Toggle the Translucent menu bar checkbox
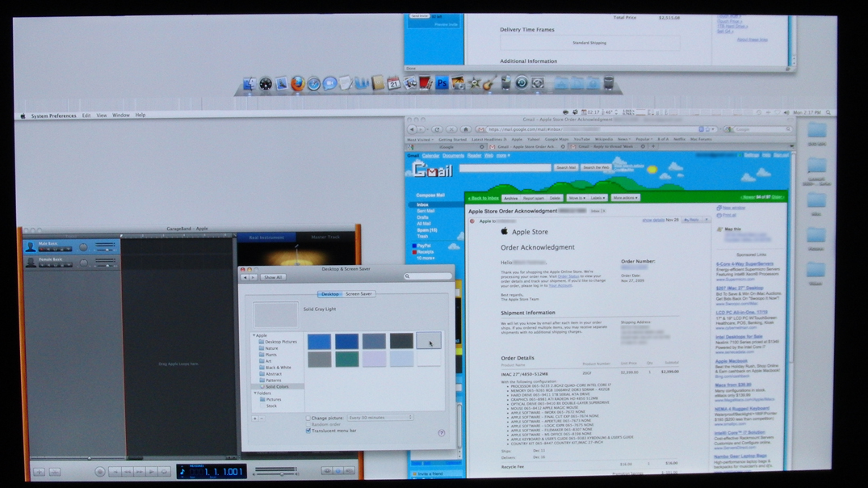Image resolution: width=868 pixels, height=488 pixels. pos(308,431)
